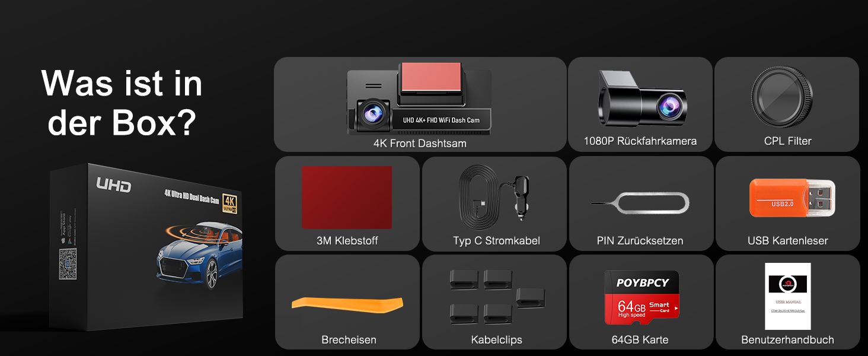Click the 4K front dash cam image
This screenshot has height=356, width=868.
tap(419, 98)
